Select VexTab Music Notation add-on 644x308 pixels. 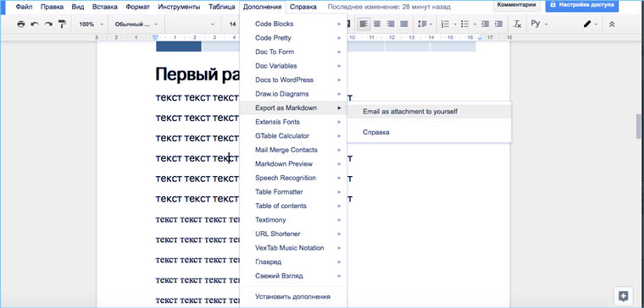pos(293,248)
